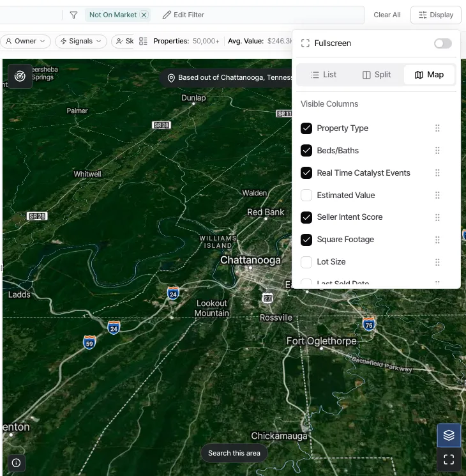Image resolution: width=466 pixels, height=476 pixels.
Task: Open the partially hidden Sk filter dropdown
Action: coord(123,41)
